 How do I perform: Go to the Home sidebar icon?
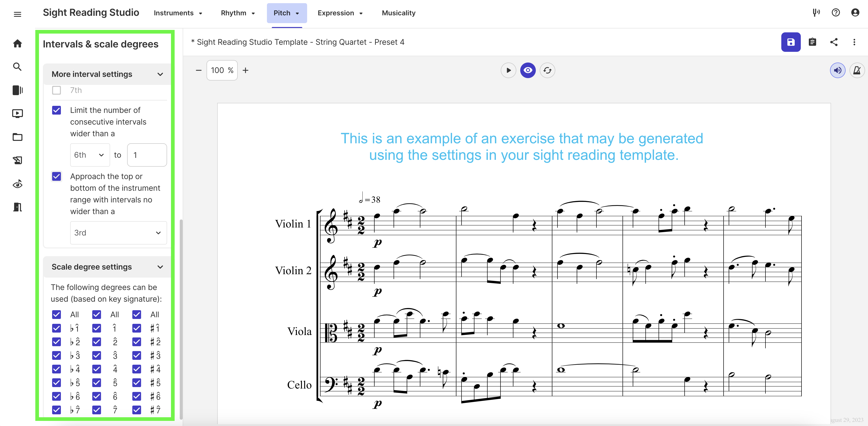[18, 43]
